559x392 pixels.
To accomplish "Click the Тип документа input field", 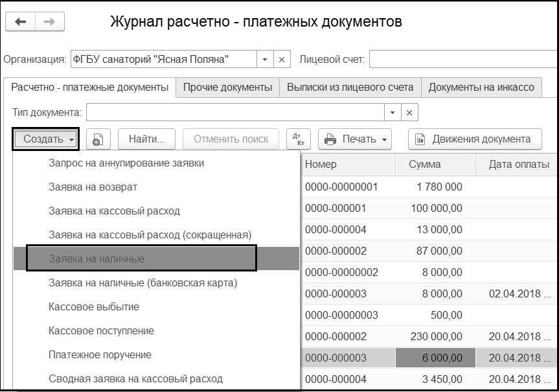I will click(235, 113).
